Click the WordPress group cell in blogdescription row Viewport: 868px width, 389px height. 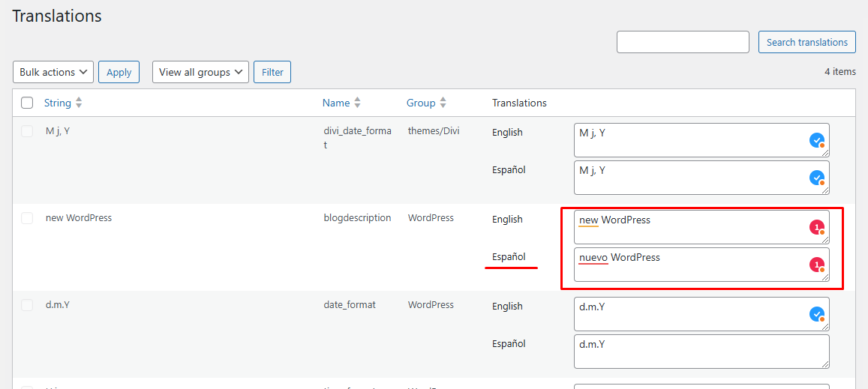click(x=431, y=218)
